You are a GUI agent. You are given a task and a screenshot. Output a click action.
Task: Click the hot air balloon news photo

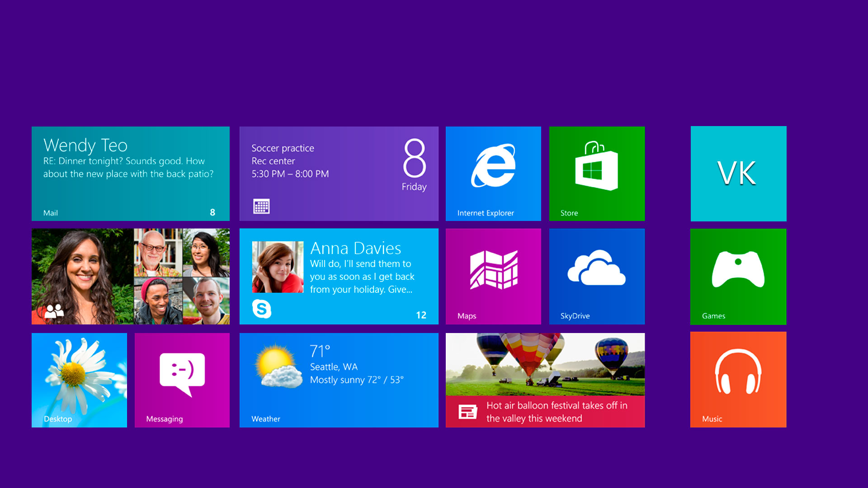point(545,364)
